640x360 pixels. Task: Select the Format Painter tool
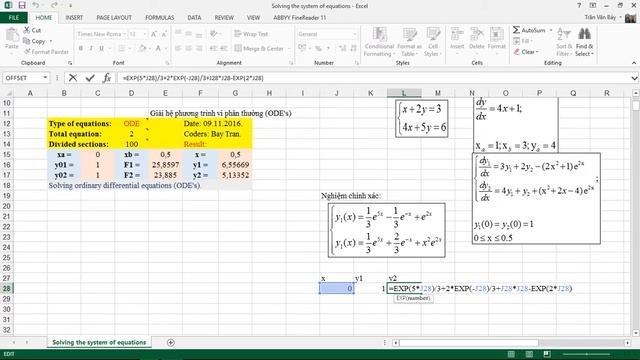(46, 52)
